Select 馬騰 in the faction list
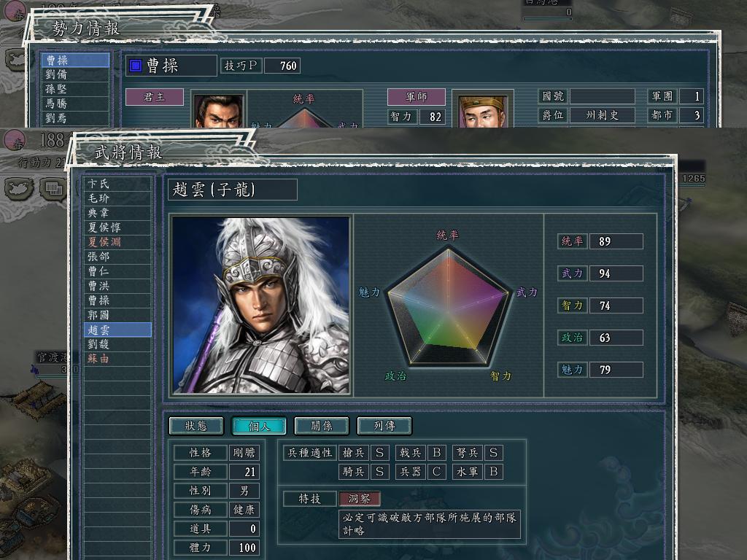 point(75,104)
